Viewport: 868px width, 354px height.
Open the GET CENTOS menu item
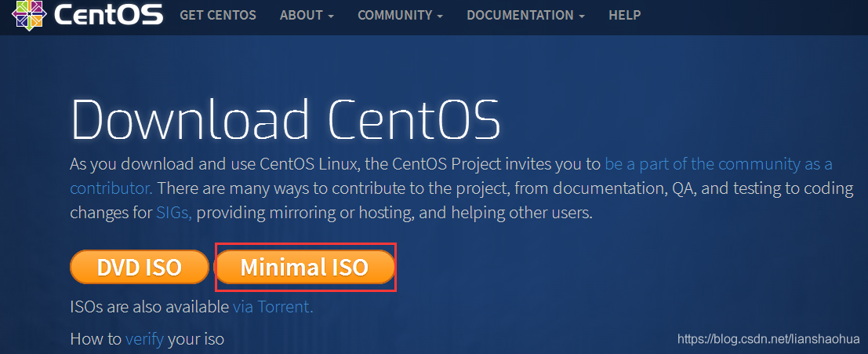[216, 15]
